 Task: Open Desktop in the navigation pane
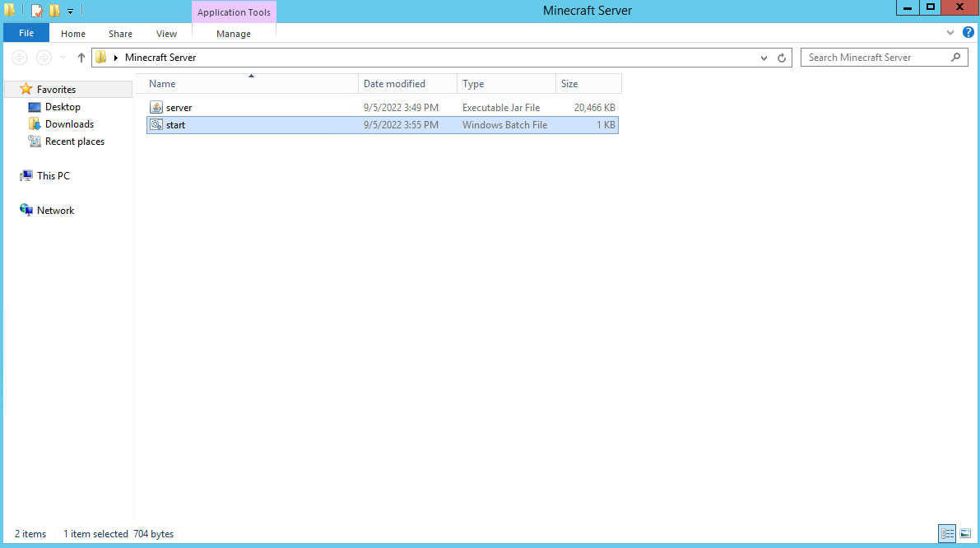(63, 107)
